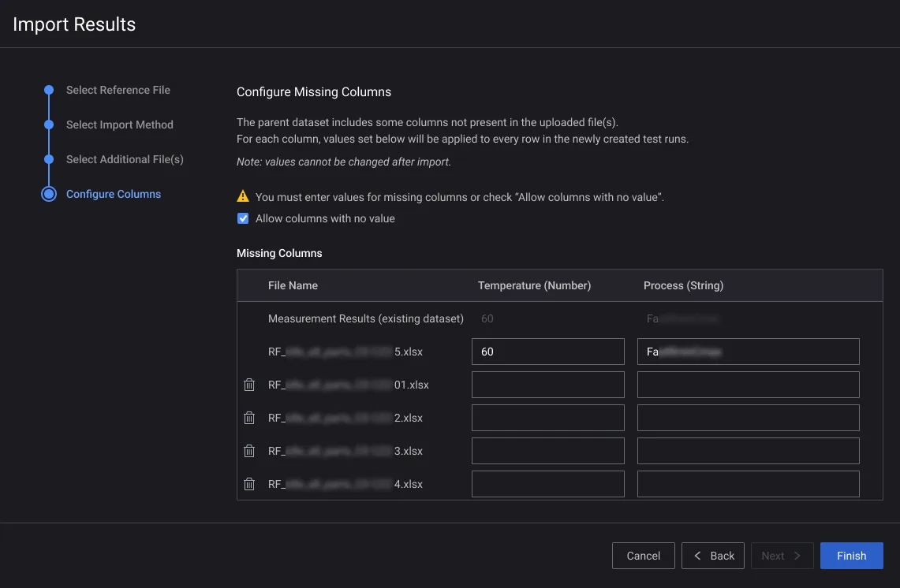Go to Select Additional File(s) step
900x588 pixels.
tap(125, 159)
